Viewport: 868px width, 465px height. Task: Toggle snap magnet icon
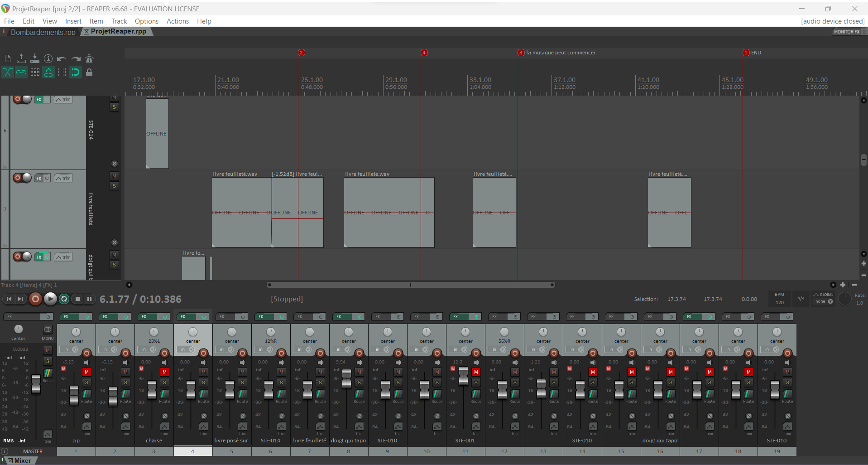(76, 72)
